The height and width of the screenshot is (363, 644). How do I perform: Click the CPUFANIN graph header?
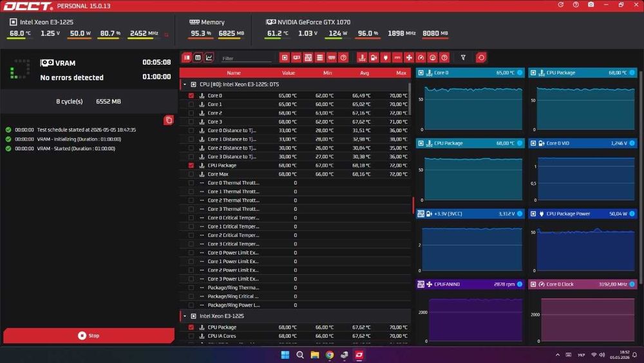(470, 284)
